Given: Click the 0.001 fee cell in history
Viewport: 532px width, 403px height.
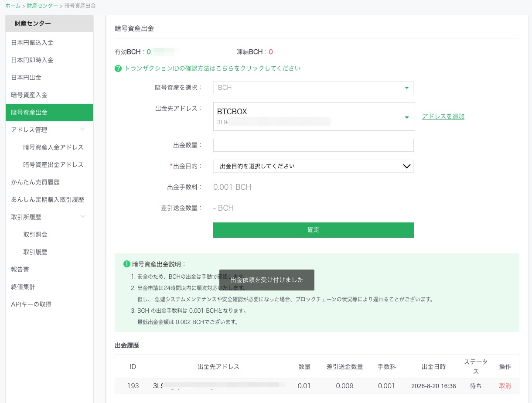Looking at the screenshot, I should (x=386, y=386).
